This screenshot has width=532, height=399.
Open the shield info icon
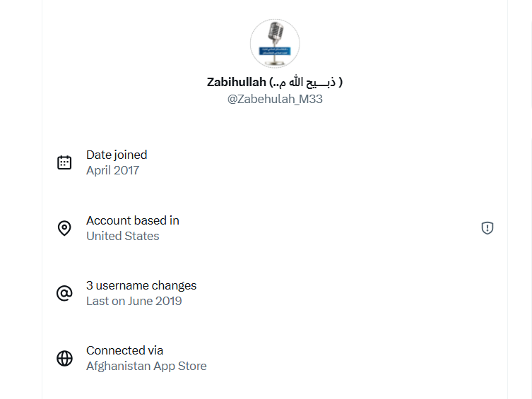click(487, 228)
